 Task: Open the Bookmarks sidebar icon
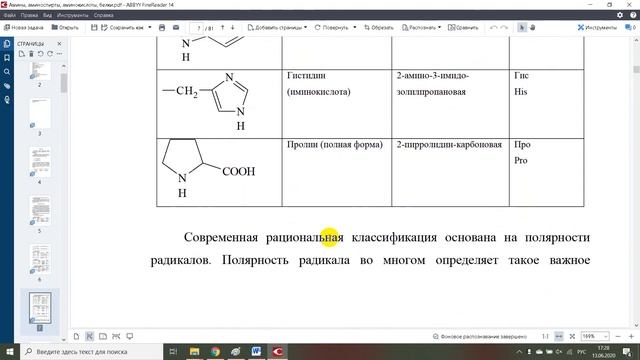click(x=7, y=58)
